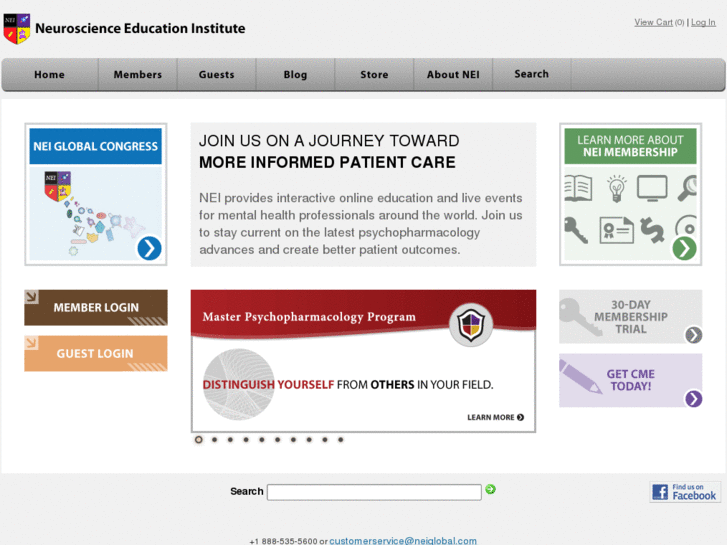Click the Log In link
Image resolution: width=727 pixels, height=545 pixels.
tap(703, 22)
